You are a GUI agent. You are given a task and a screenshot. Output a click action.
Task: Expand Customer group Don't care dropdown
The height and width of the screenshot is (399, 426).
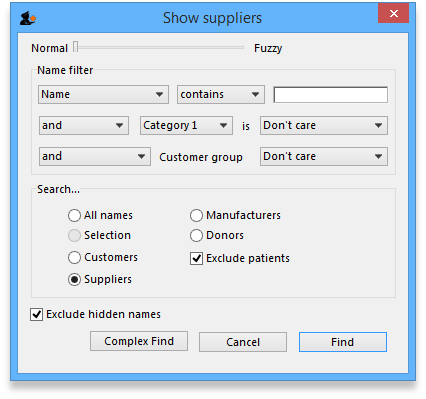coord(324,156)
